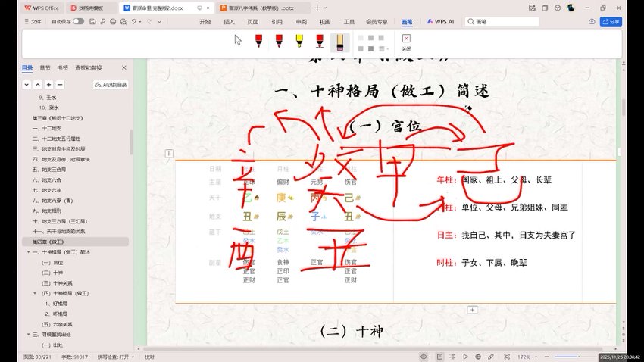Open the swatch grid dropdown arrow
The width and height of the screenshot is (644, 362).
point(388,48)
